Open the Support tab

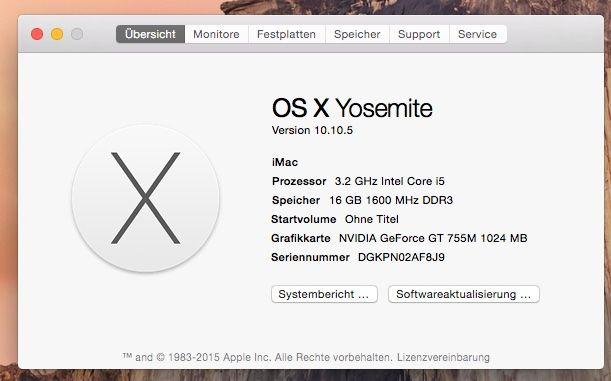(419, 34)
